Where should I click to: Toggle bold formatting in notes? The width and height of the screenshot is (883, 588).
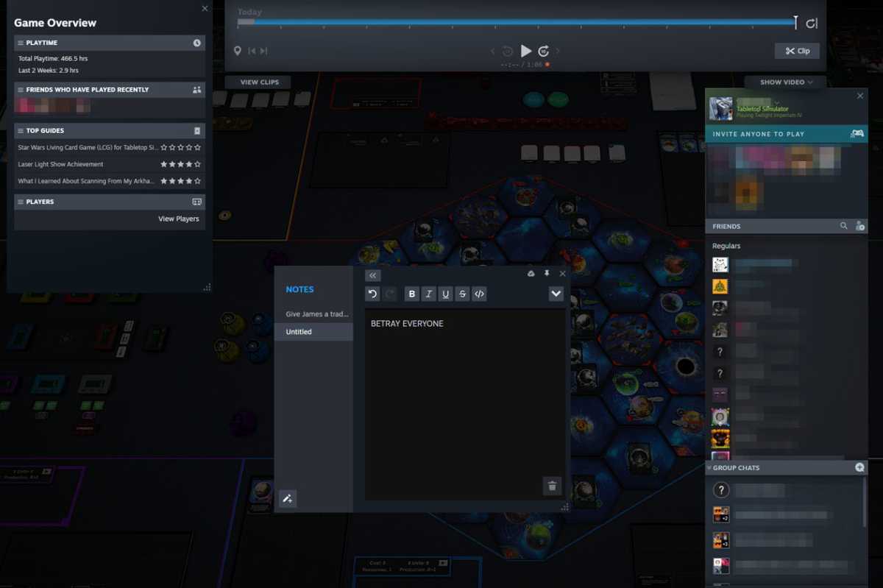click(412, 294)
